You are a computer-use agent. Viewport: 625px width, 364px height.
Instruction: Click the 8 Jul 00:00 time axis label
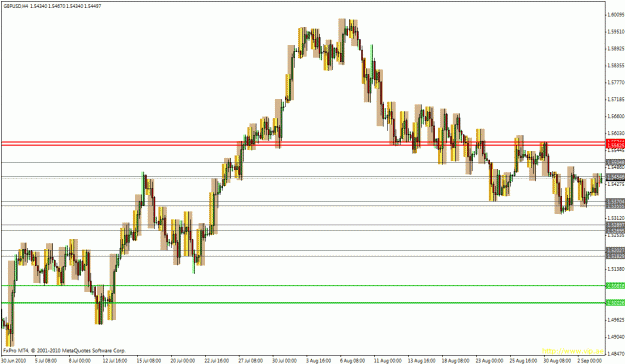pos(79,361)
